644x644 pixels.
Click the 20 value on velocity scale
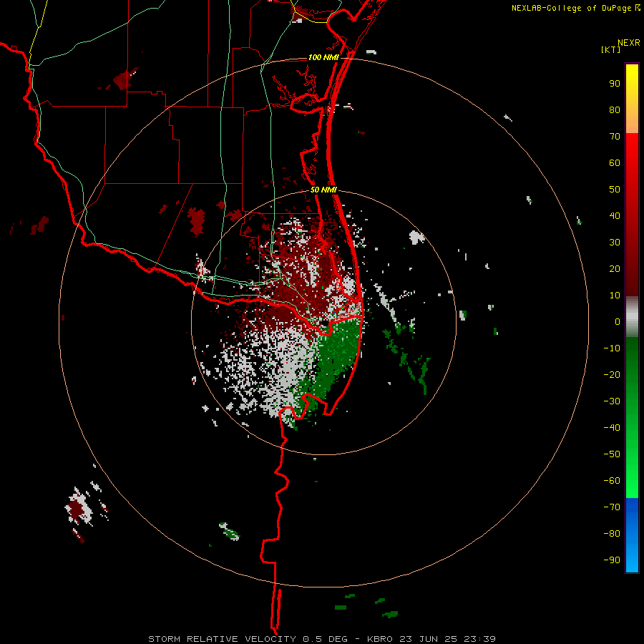(x=615, y=269)
